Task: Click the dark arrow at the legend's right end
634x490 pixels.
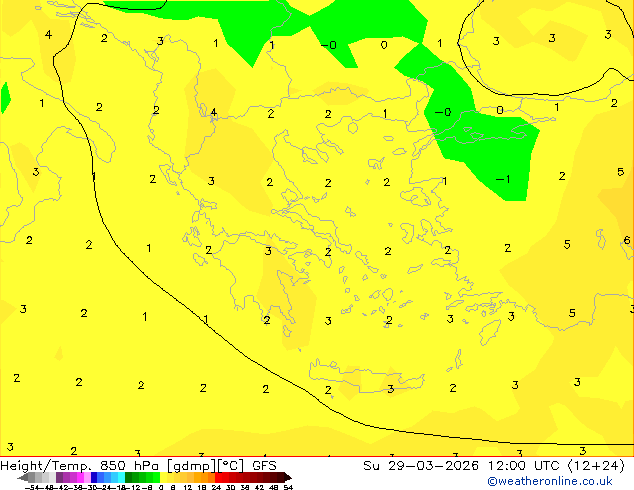Action: (288, 477)
